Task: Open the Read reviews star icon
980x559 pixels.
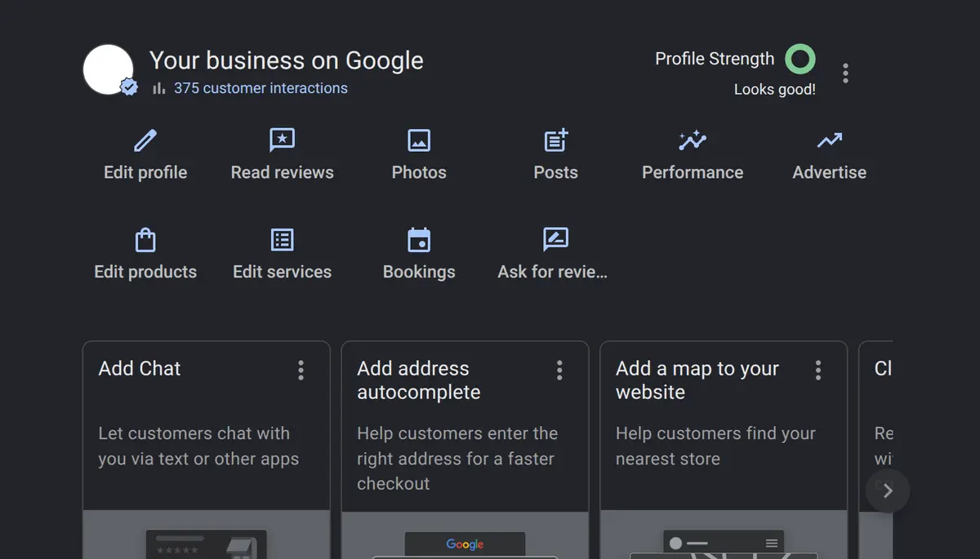Action: click(x=282, y=140)
